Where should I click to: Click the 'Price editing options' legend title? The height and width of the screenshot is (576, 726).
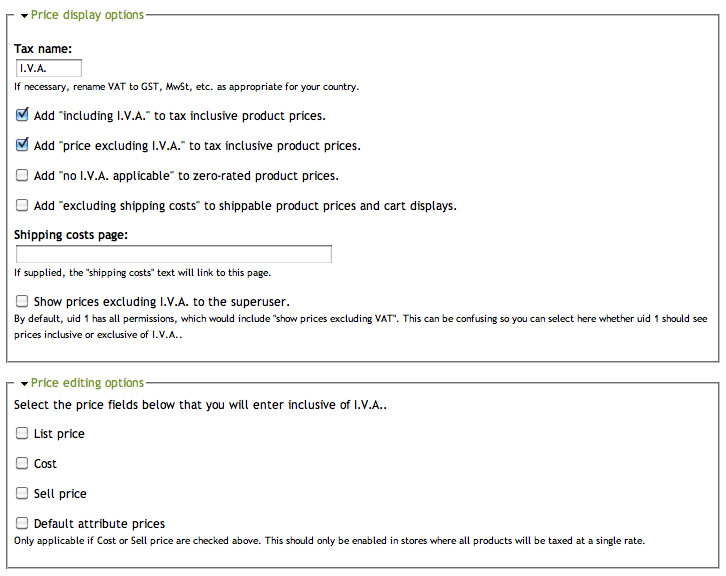point(87,383)
